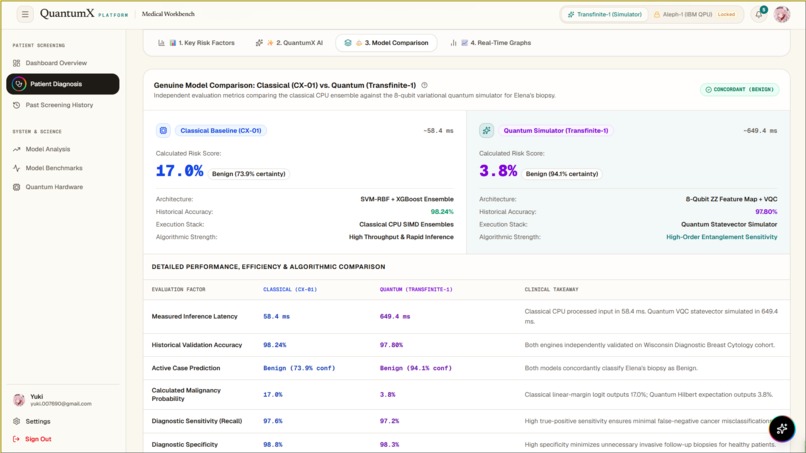Viewport: 806px width, 453px height.
Task: Open Settings in the sidebar
Action: tap(63, 421)
